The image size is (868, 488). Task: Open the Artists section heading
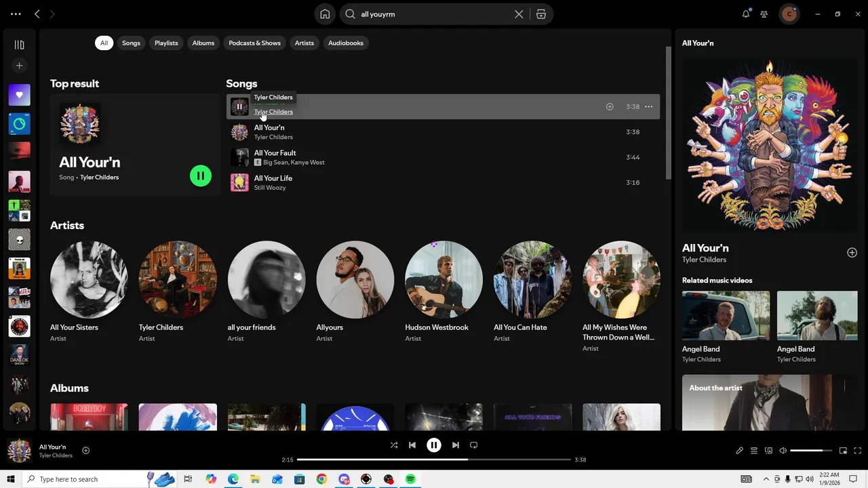pyautogui.click(x=67, y=226)
